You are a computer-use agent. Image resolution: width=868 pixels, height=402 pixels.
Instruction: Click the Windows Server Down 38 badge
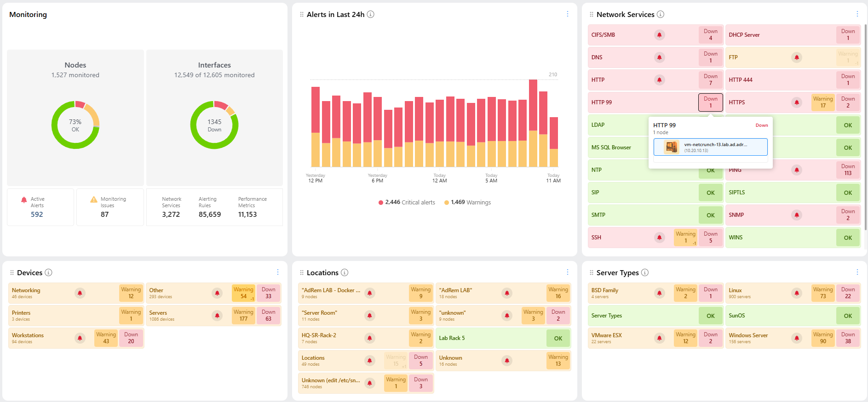pos(848,338)
